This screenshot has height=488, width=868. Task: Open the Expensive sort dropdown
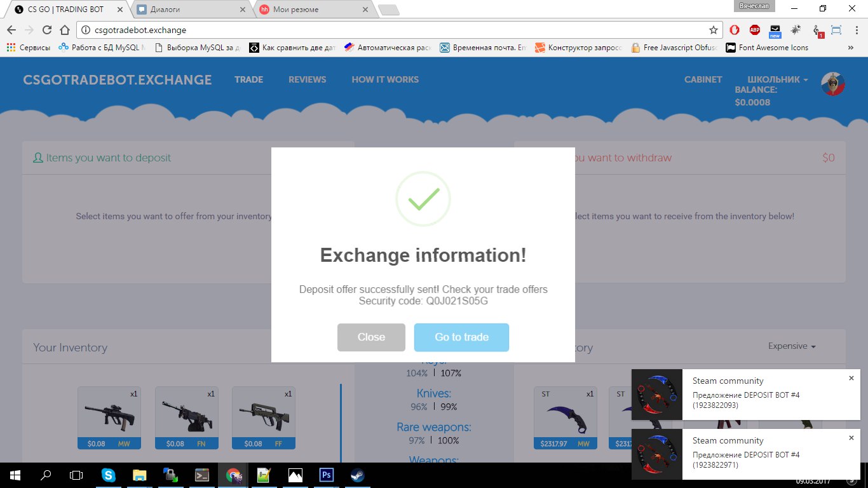792,346
